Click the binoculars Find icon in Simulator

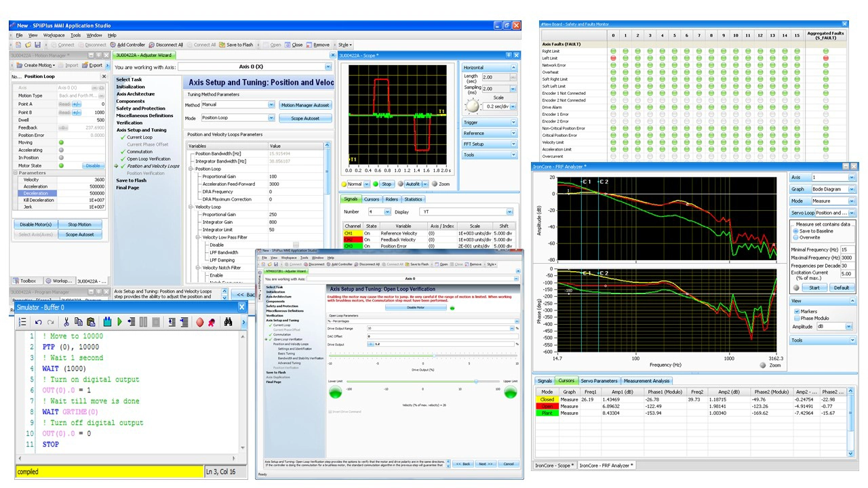point(229,322)
